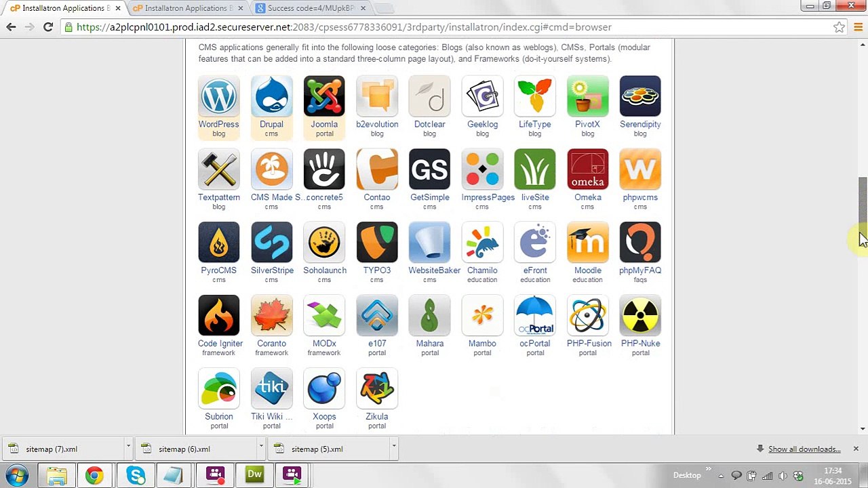This screenshot has width=868, height=488.
Task: Expand options for sitemap (7).xml download
Action: pos(127,449)
